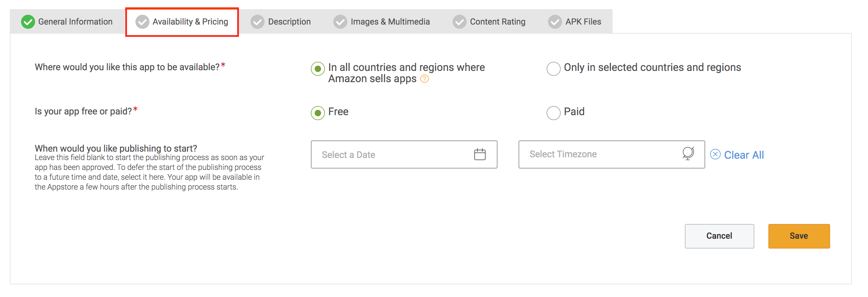The height and width of the screenshot is (297, 868).
Task: Open the Select Timezone dropdown
Action: click(612, 154)
